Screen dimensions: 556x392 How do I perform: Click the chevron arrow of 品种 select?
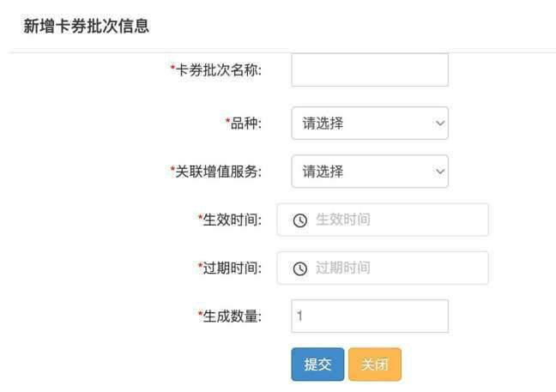point(440,124)
